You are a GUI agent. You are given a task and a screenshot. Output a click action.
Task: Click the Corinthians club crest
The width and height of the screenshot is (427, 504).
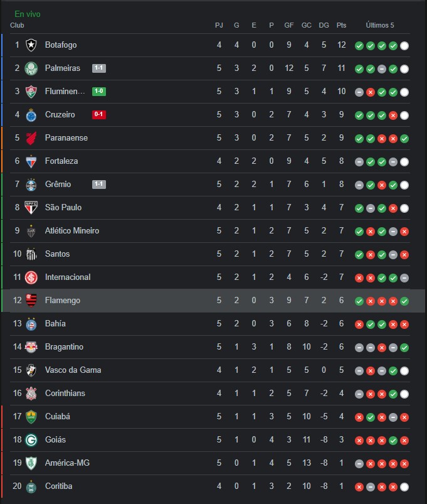pyautogui.click(x=31, y=394)
